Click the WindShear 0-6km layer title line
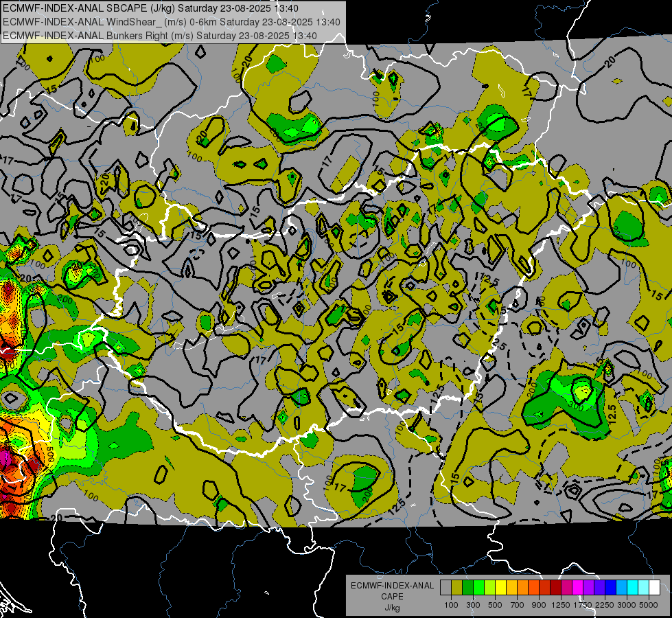 [x=172, y=22]
